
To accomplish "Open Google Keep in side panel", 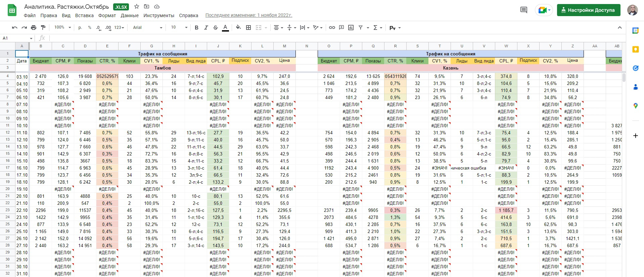I will coord(635,49).
